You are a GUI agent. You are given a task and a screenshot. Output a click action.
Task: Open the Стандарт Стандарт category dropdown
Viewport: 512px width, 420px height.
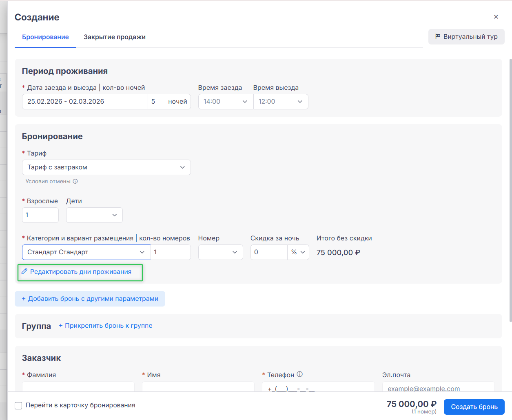click(x=86, y=252)
